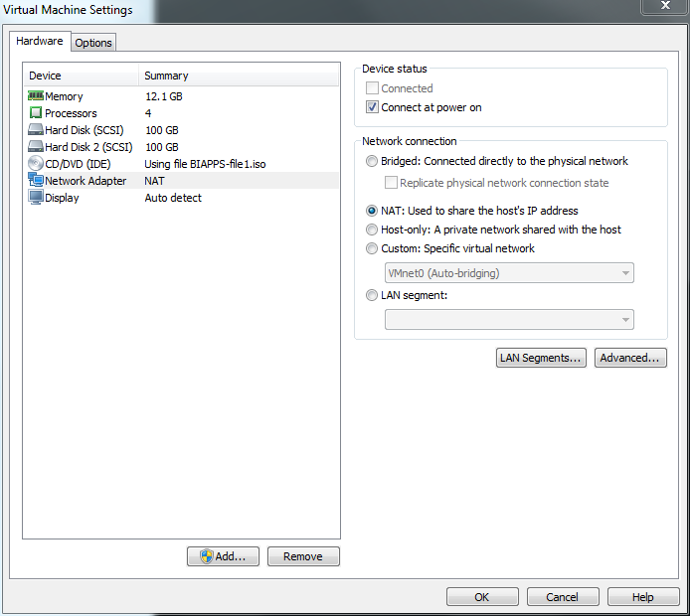Open Help for the dialog
The width and height of the screenshot is (690, 616).
pos(643,597)
